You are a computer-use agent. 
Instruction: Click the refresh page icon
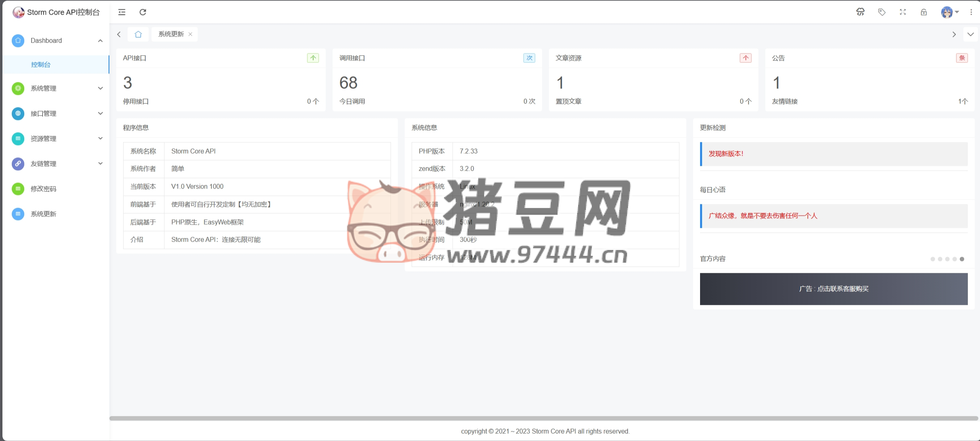(x=143, y=12)
